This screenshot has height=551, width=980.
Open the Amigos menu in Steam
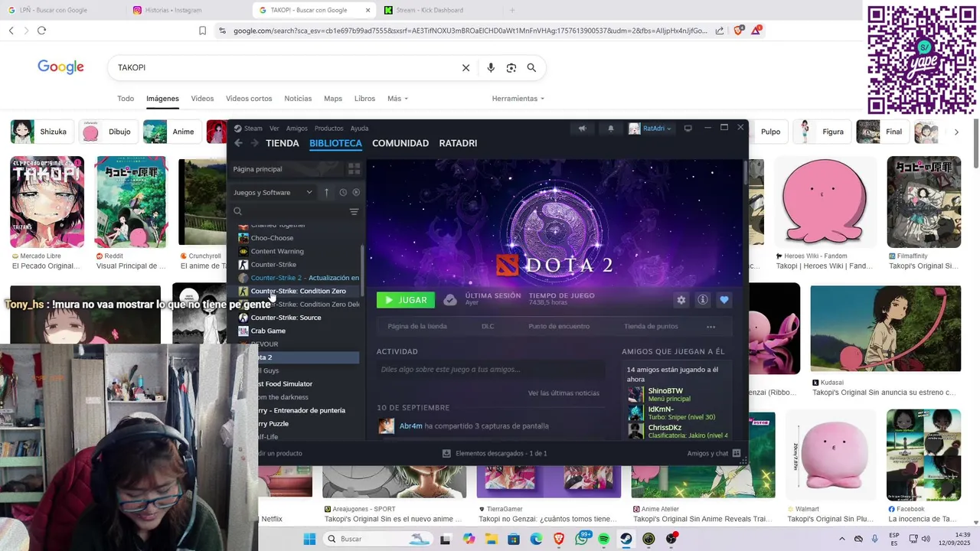click(296, 129)
